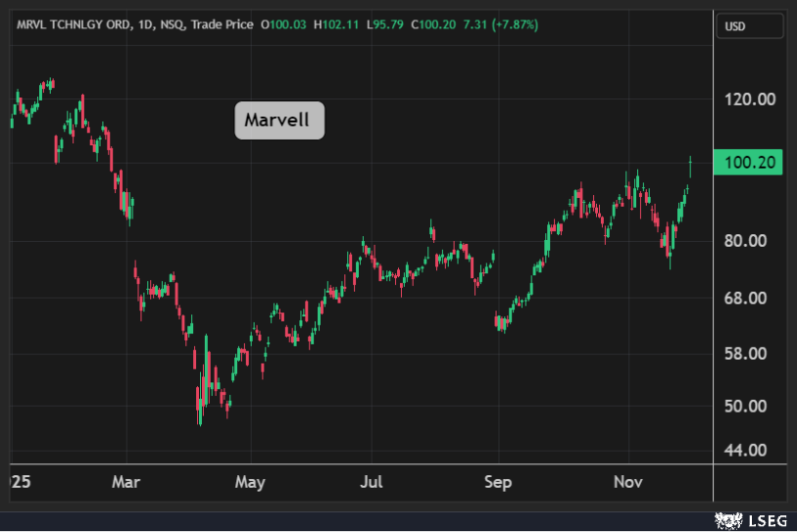Select the Marvell text label
The width and height of the screenshot is (797, 532).
coord(278,121)
